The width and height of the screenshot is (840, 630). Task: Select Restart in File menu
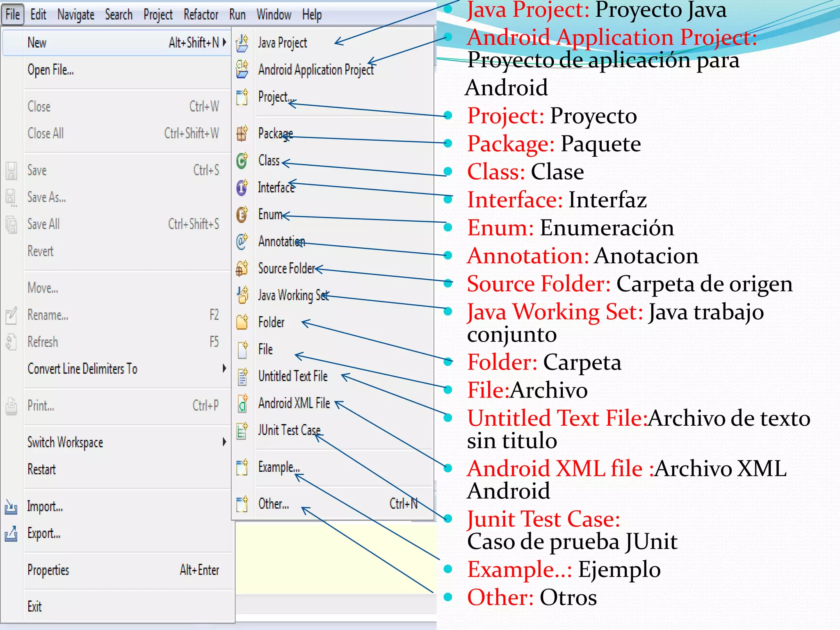[x=117, y=469]
